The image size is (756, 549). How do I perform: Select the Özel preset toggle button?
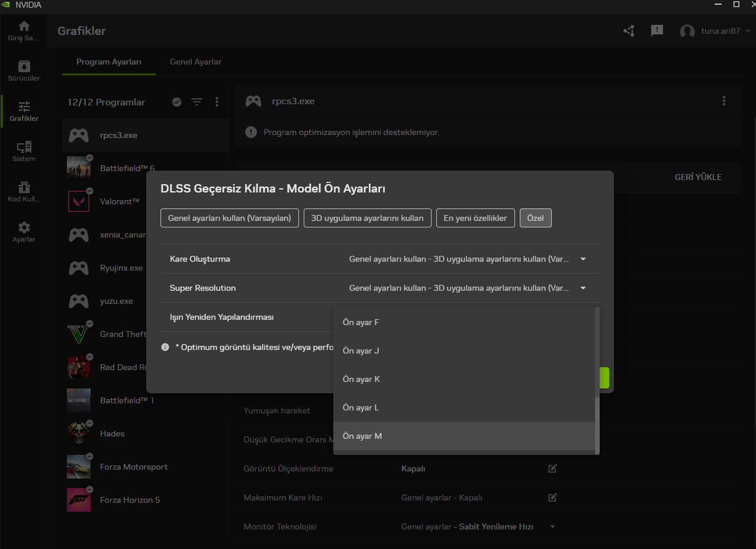(535, 218)
